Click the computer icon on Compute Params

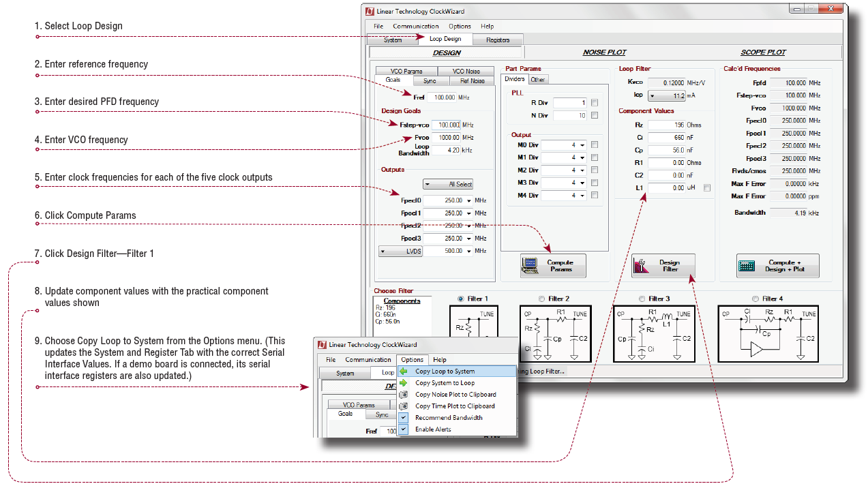[530, 265]
